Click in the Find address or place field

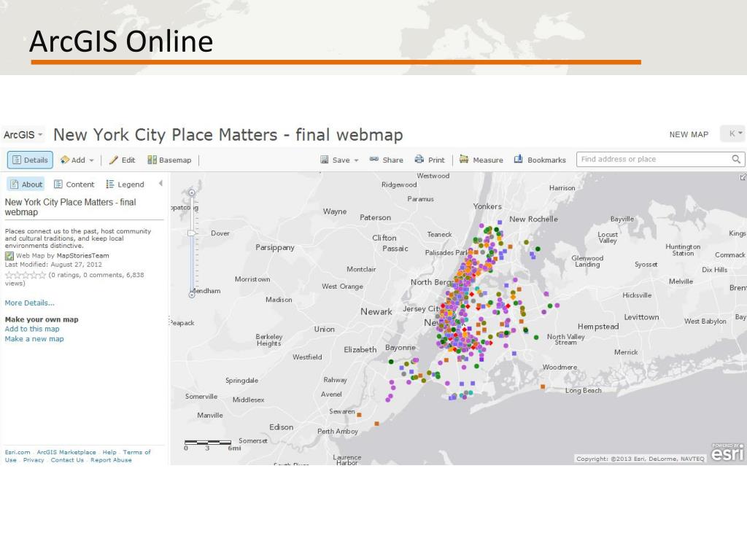[x=654, y=159]
